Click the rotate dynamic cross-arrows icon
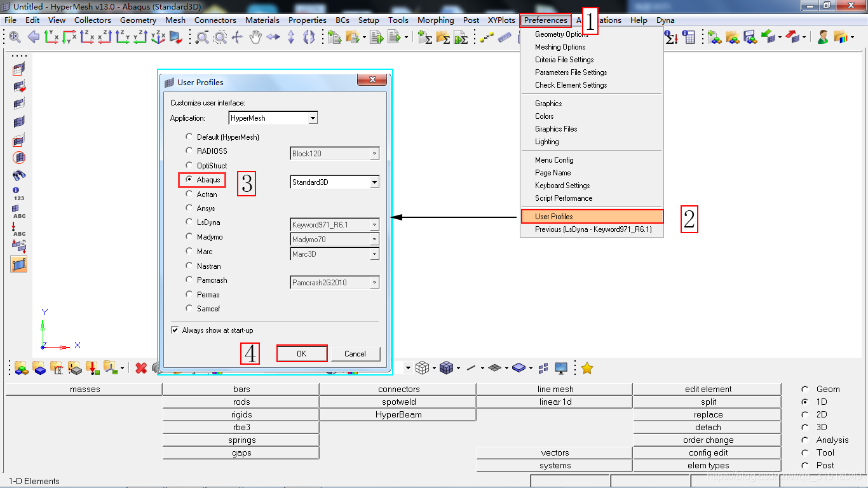 point(238,37)
